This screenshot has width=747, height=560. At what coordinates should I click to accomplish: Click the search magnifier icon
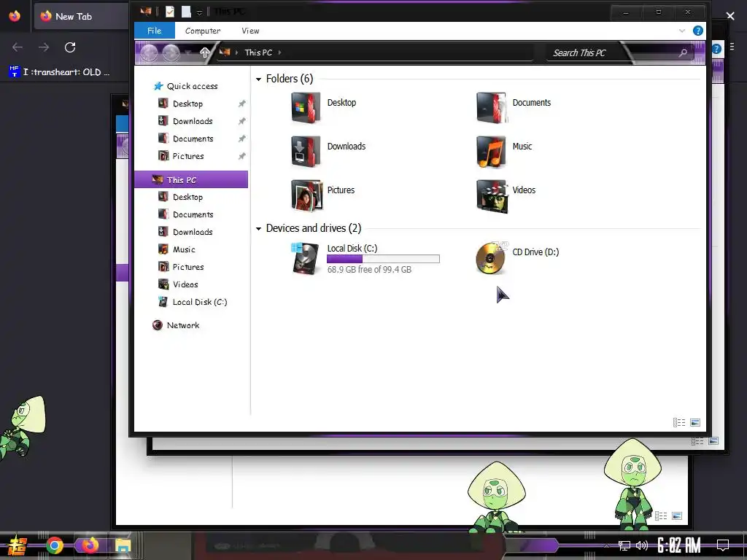point(683,52)
